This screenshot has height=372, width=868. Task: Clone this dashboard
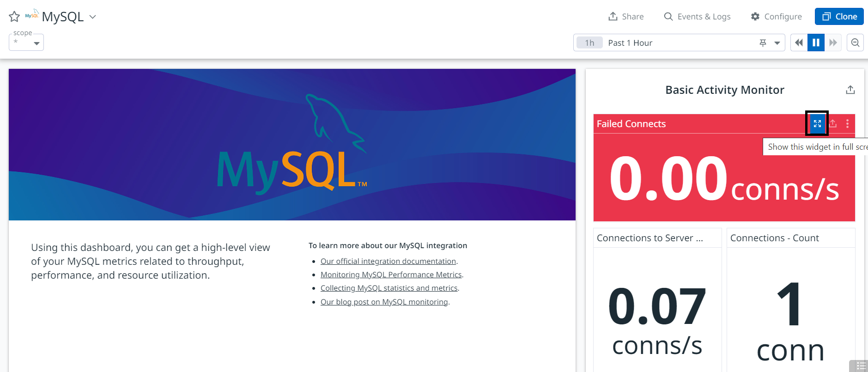839,17
